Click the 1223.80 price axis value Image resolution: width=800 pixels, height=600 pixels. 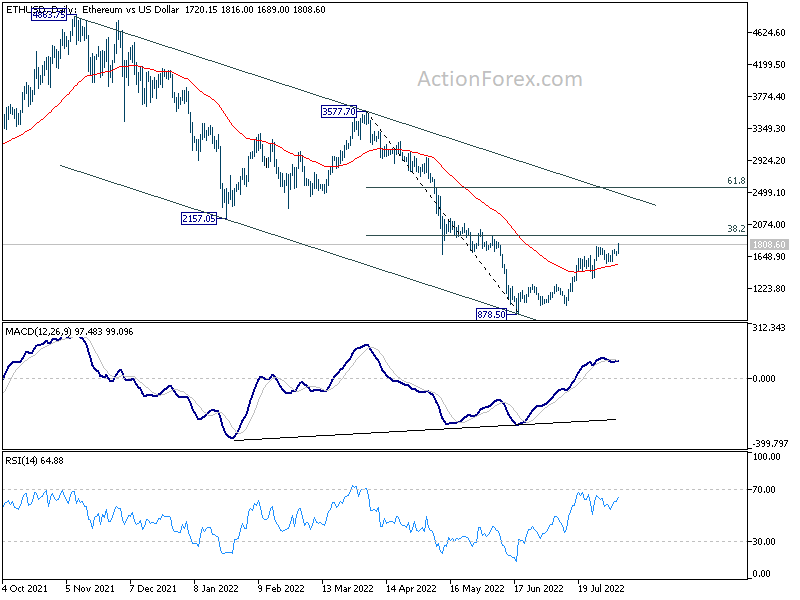coord(769,289)
